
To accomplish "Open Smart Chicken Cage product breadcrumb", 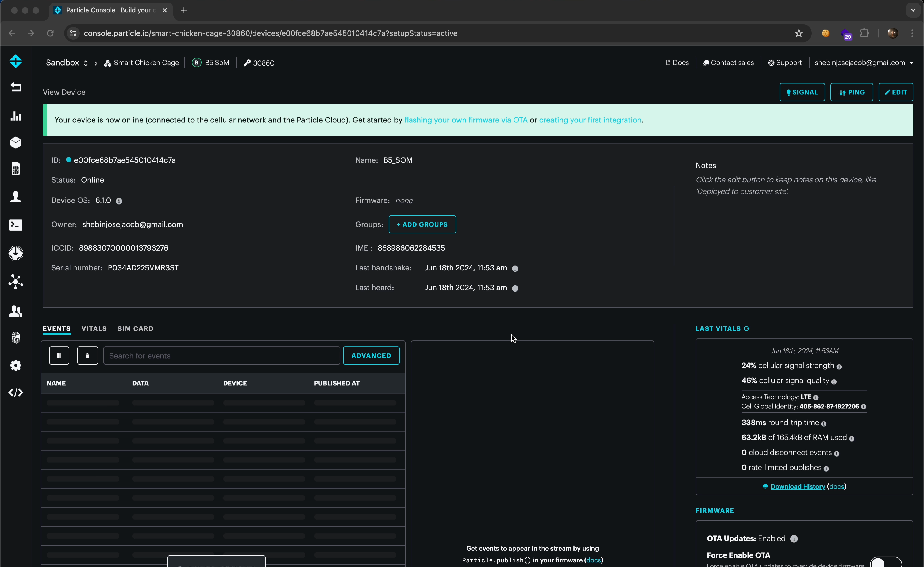I will tap(142, 63).
